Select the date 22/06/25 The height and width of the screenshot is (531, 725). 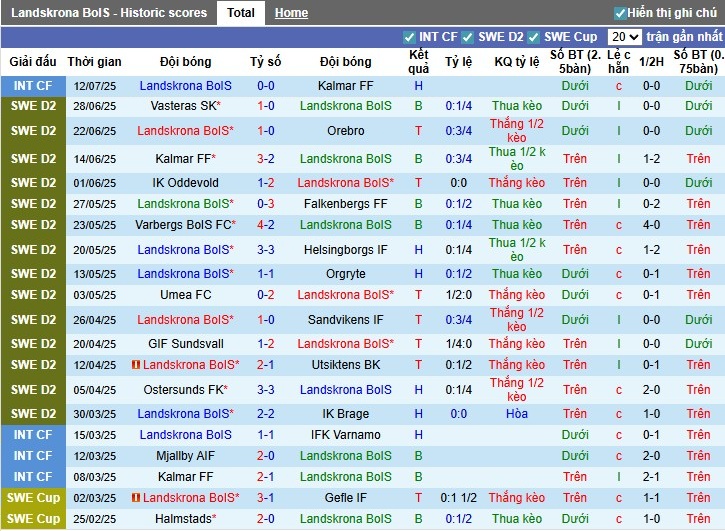click(94, 131)
